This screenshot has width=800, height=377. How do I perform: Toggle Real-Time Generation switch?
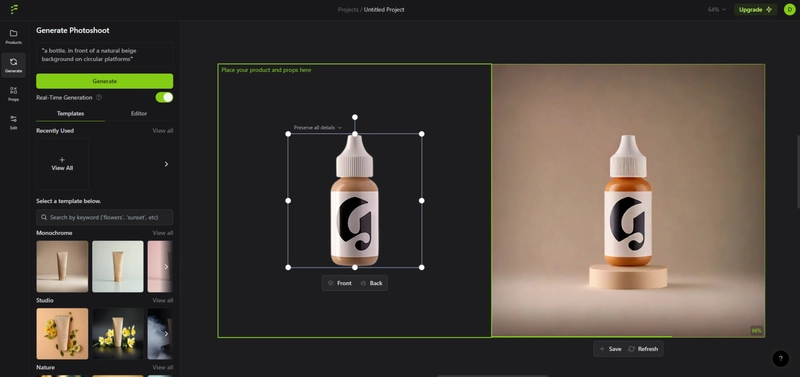pyautogui.click(x=164, y=97)
